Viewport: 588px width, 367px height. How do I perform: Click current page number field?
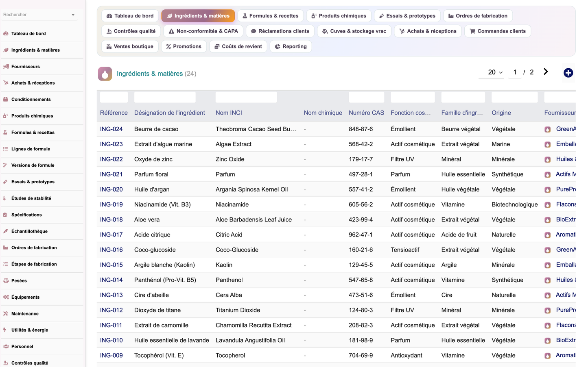click(515, 72)
